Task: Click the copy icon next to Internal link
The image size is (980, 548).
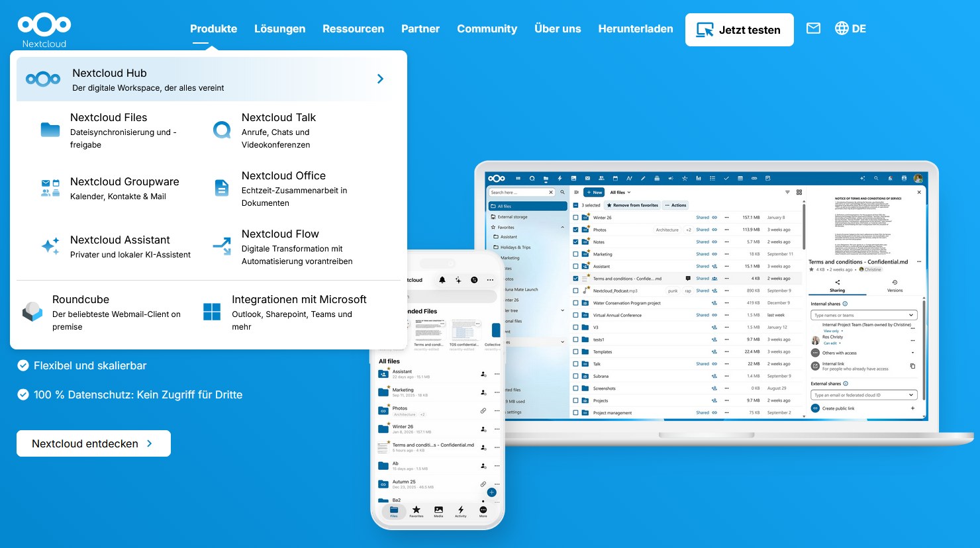Action: point(912,366)
